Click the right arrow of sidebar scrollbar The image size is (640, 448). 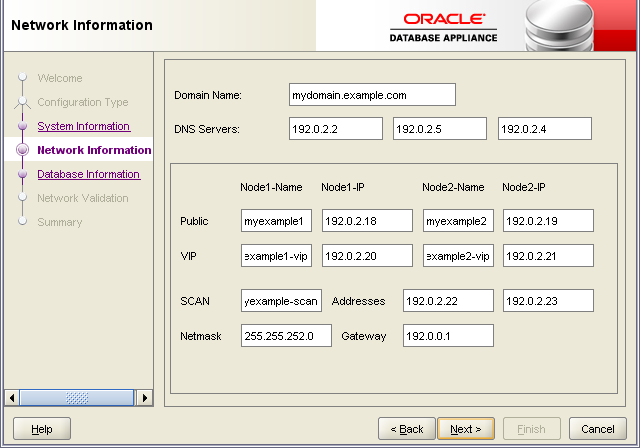pos(144,398)
